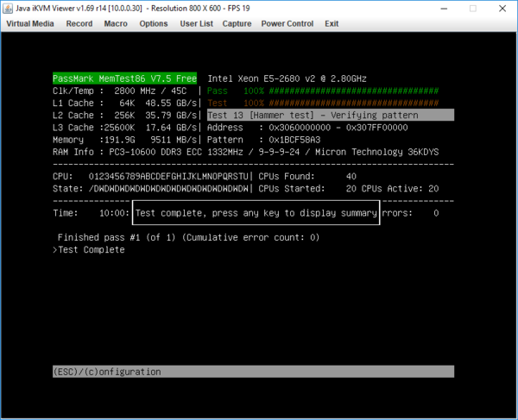This screenshot has height=420, width=518.
Task: Click the Errors count 0 value
Action: 436,213
